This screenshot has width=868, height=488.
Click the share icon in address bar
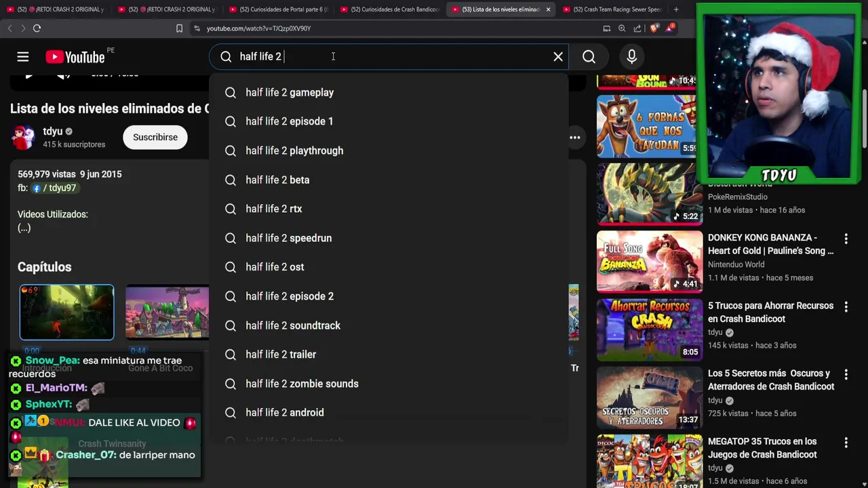pos(637,28)
